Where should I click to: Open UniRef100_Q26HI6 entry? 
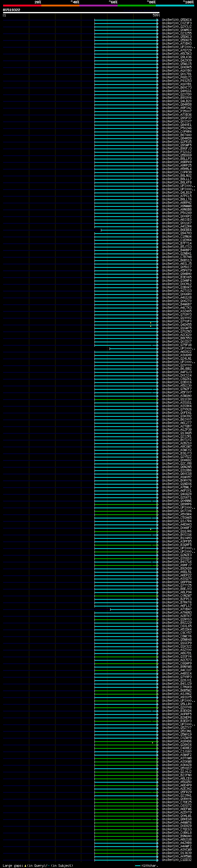pos(176,745)
